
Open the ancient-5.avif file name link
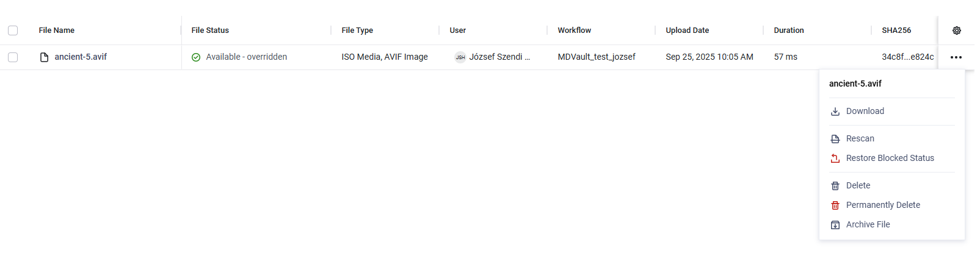tap(81, 57)
